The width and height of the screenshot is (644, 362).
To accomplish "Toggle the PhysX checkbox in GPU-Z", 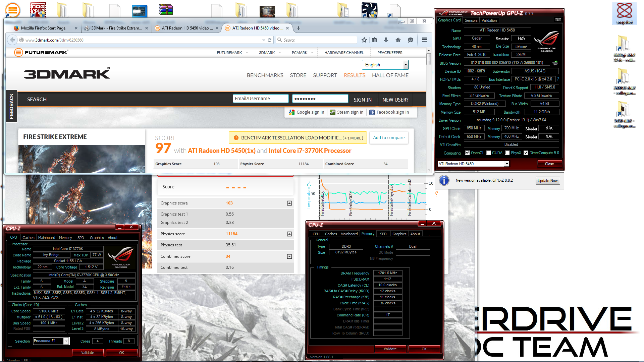I will (507, 153).
